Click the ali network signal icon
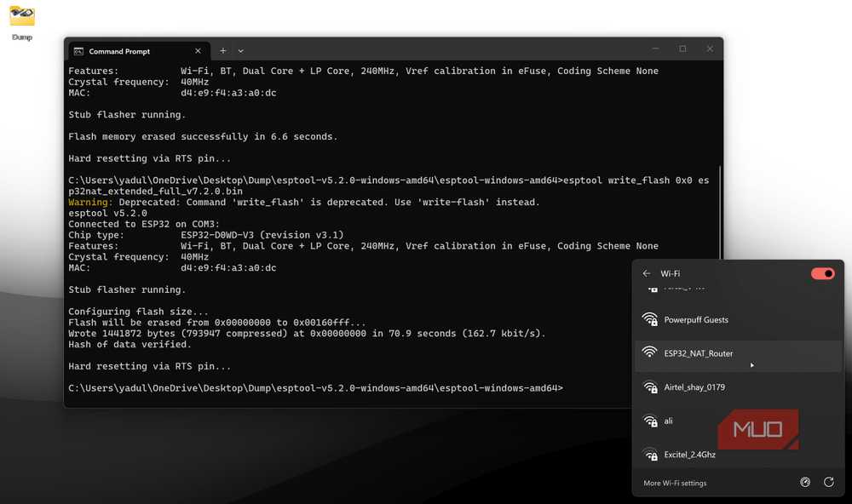852x504 pixels. (x=650, y=421)
